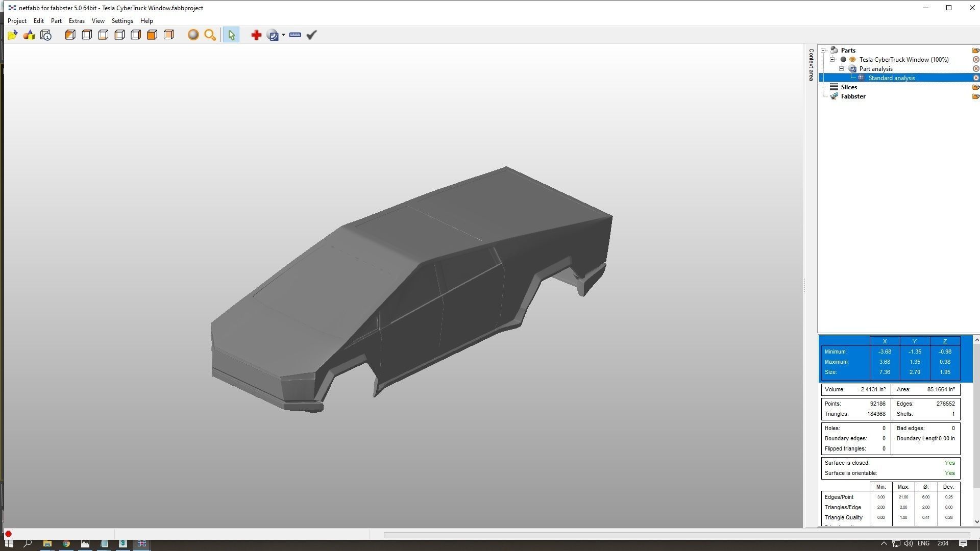The height and width of the screenshot is (551, 980).
Task: Click the solid orange cube view icon
Action: 152,35
